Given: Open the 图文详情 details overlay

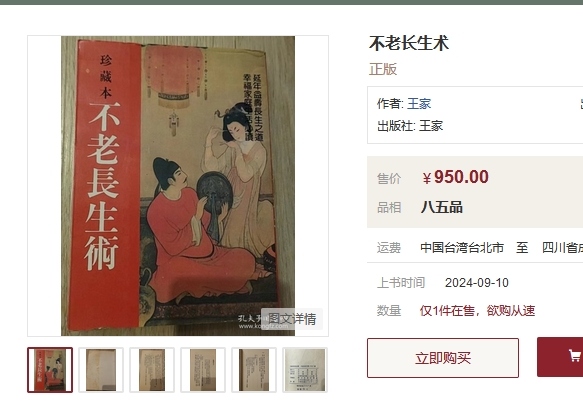Looking at the screenshot, I should point(292,319).
